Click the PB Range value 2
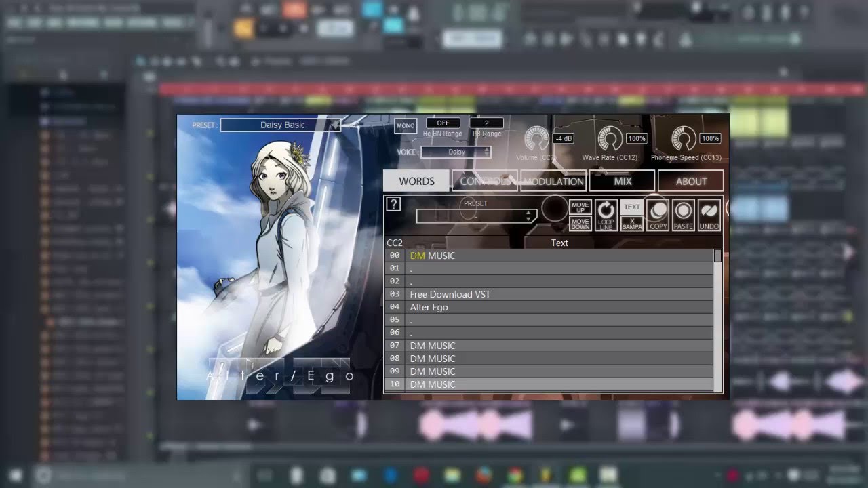This screenshot has width=868, height=488. click(x=486, y=123)
